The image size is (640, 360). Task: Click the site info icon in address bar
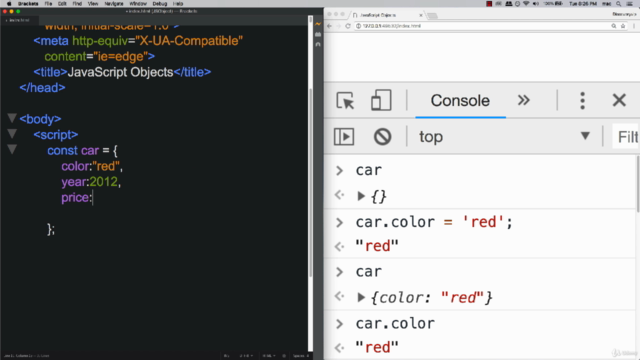358,26
